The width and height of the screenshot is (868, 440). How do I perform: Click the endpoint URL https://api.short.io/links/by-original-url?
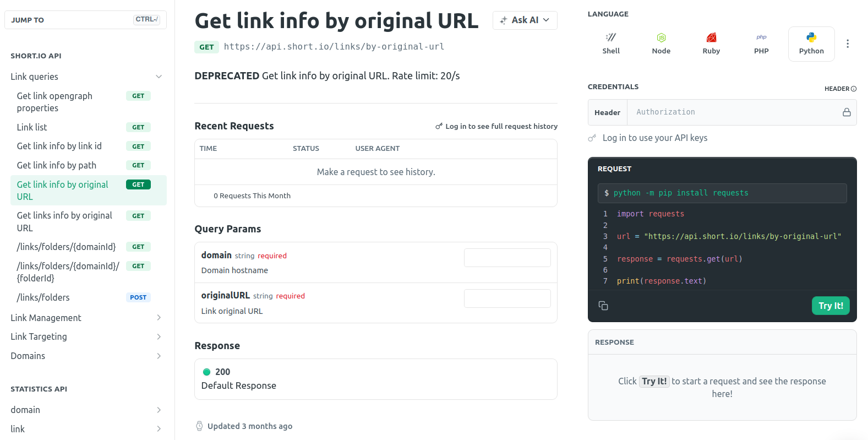[x=334, y=47]
